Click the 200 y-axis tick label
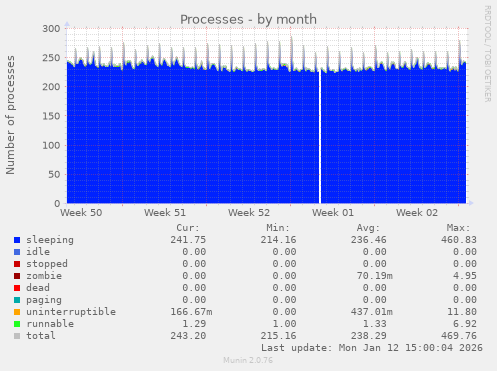Image resolution: width=497 pixels, height=371 pixels. click(x=51, y=87)
